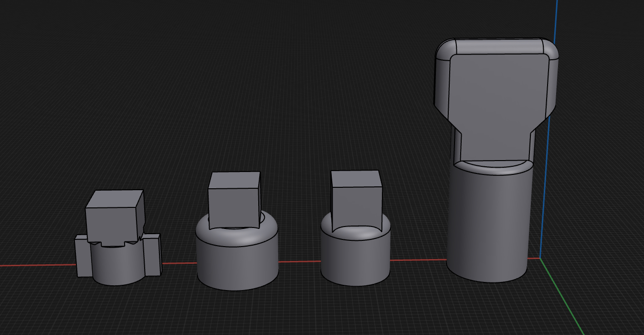644x335 pixels.
Task: Click the left side tab on leftmost model
Action: pyautogui.click(x=83, y=256)
